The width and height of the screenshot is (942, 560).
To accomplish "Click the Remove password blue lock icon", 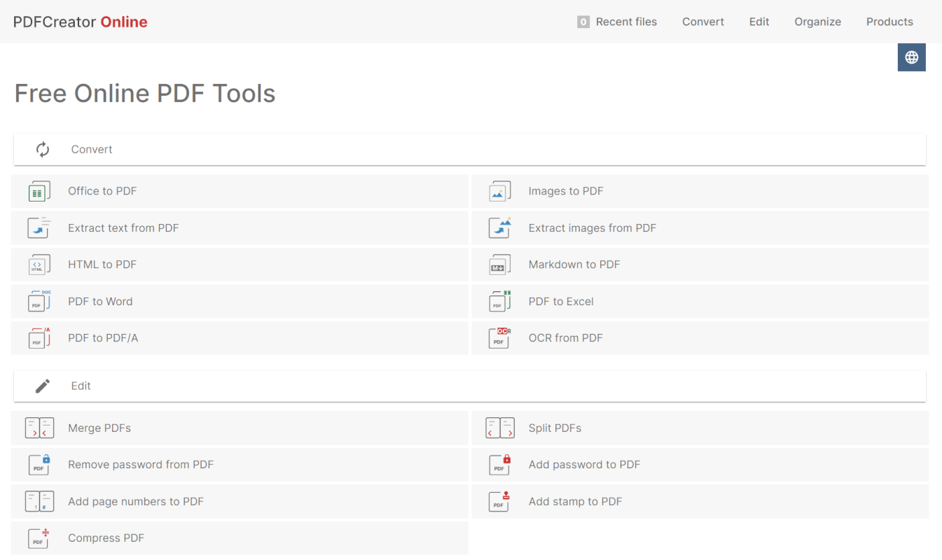I will pos(39,465).
